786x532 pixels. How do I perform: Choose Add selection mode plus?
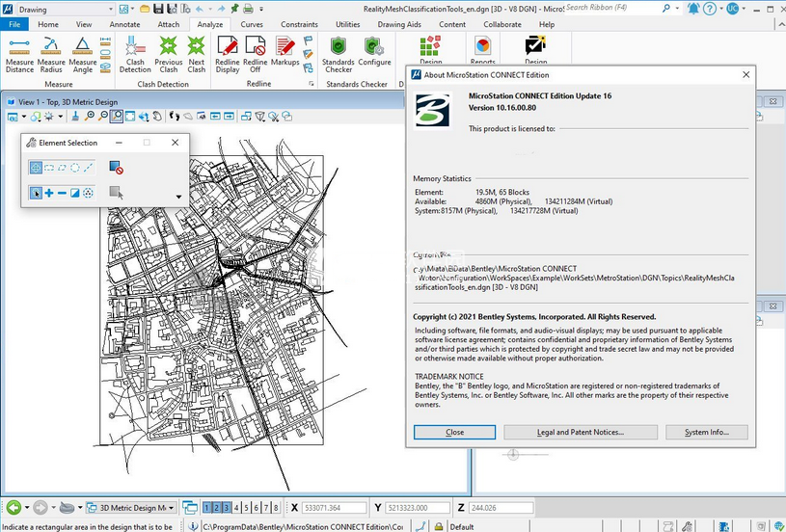pyautogui.click(x=49, y=193)
